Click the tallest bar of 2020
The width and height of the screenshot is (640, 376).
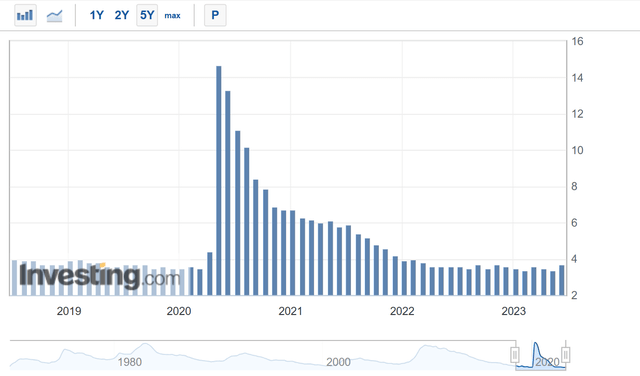tap(219, 180)
